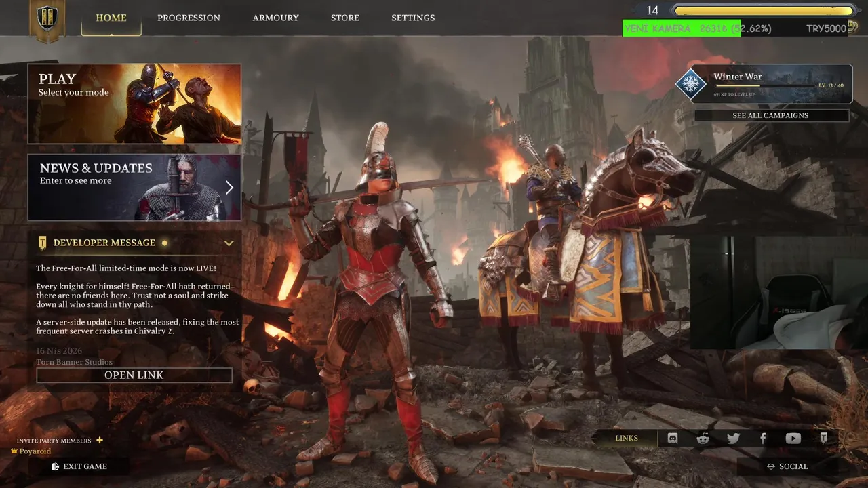Click the 'Torn Banner Studios' text
The height and width of the screenshot is (488, 868).
[75, 362]
